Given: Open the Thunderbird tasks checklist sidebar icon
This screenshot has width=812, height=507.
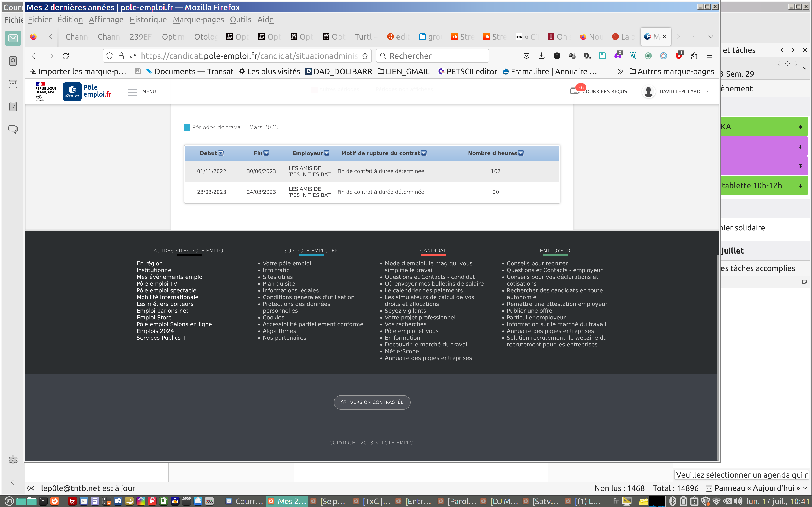Looking at the screenshot, I should point(13,107).
